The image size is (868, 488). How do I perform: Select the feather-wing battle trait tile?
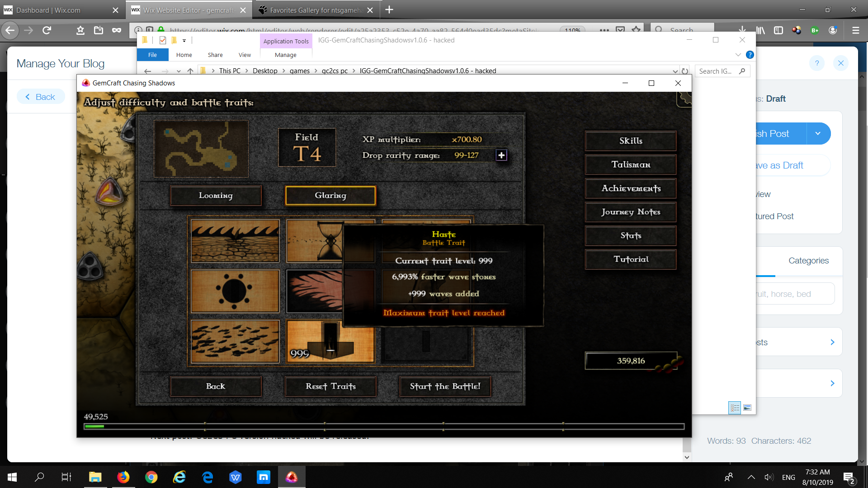tap(315, 291)
